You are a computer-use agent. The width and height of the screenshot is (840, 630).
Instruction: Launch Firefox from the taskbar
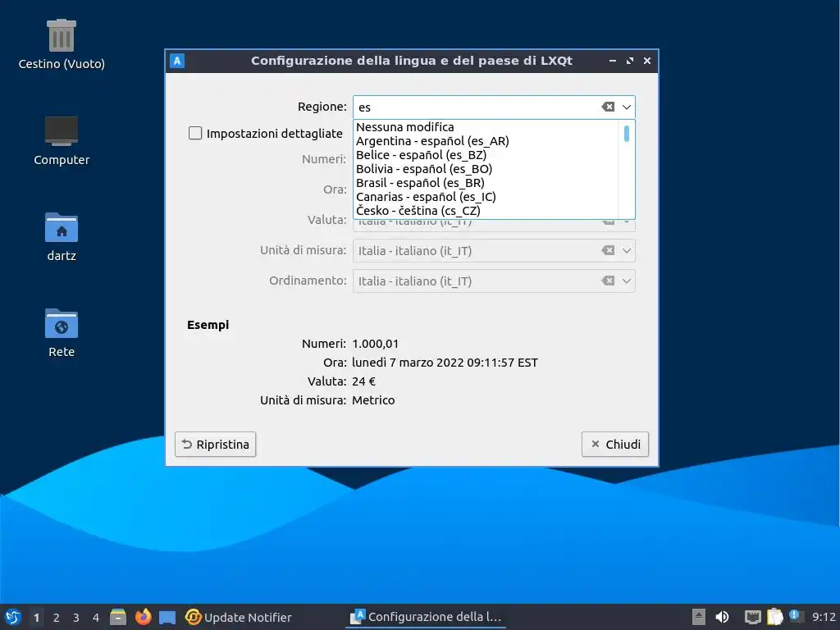[143, 617]
